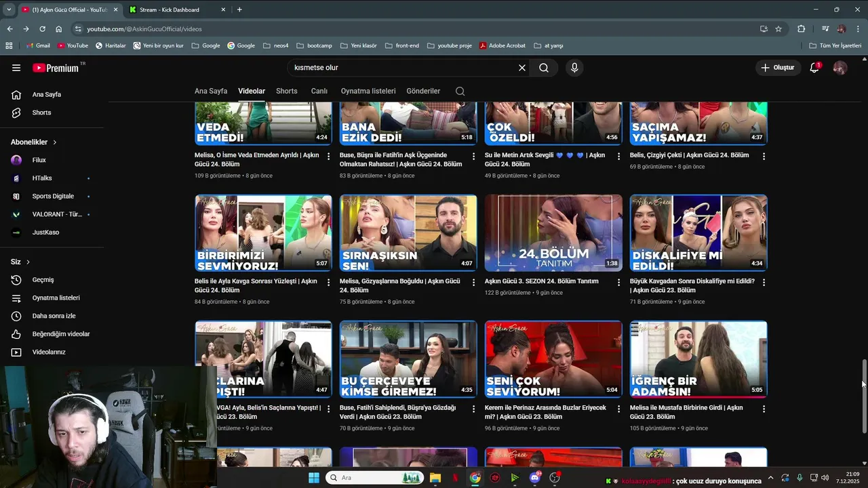Open the Chrome three-dot menu

point(857,29)
